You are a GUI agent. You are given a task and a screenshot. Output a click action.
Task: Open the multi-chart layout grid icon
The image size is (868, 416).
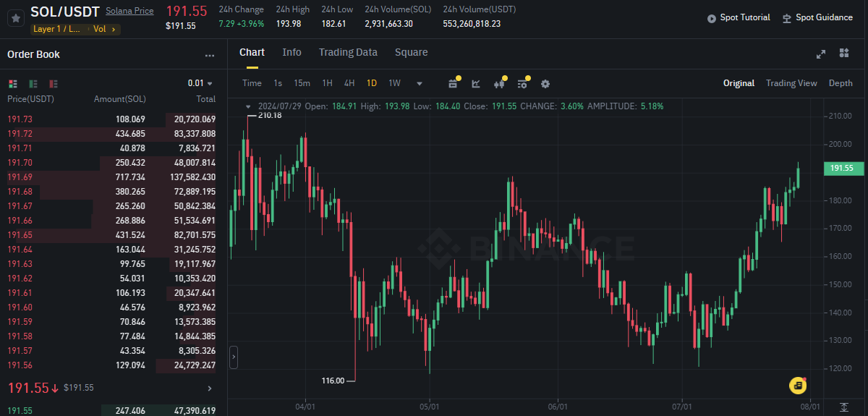843,53
